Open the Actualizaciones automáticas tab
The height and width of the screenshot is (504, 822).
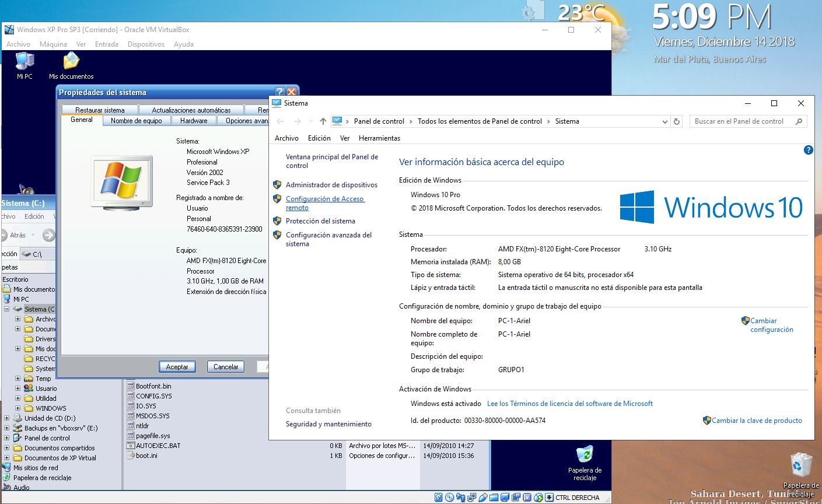tap(191, 110)
